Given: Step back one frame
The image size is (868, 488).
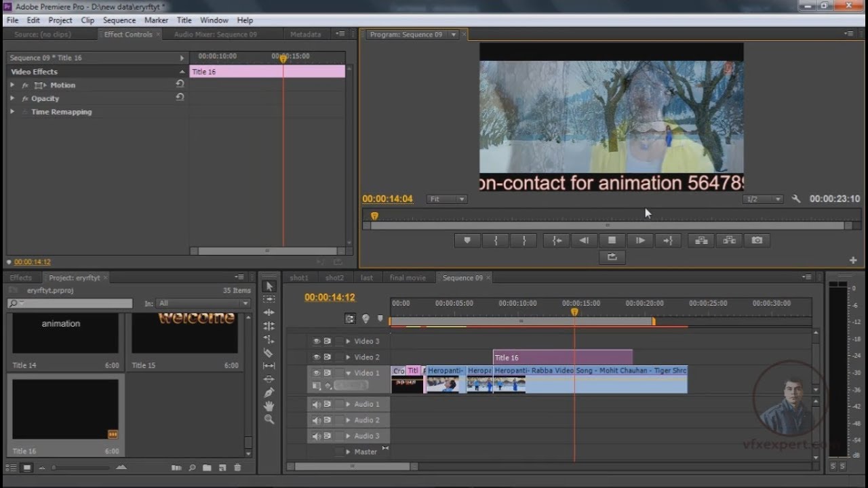Looking at the screenshot, I should click(584, 240).
